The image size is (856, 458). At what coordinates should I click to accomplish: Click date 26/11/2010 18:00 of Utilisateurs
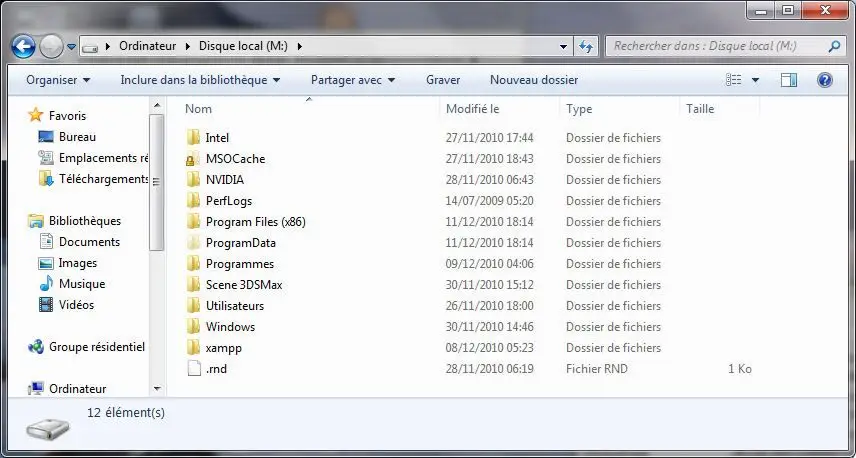[489, 306]
